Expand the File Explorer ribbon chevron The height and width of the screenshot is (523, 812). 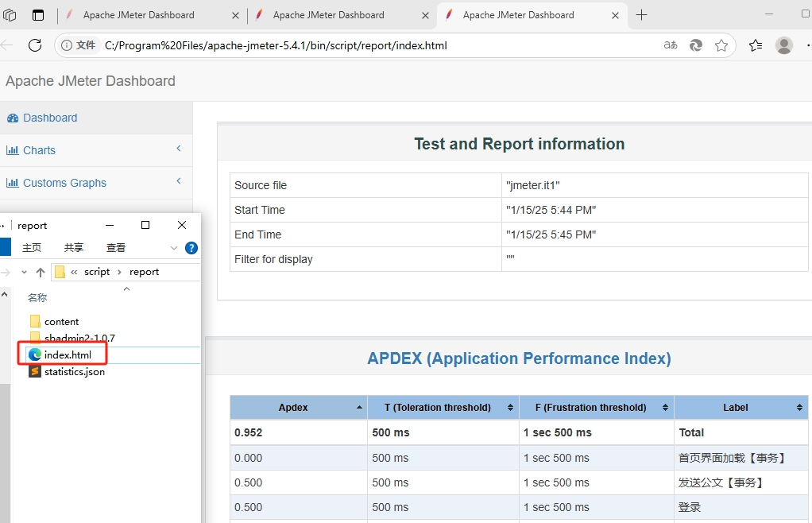click(174, 248)
